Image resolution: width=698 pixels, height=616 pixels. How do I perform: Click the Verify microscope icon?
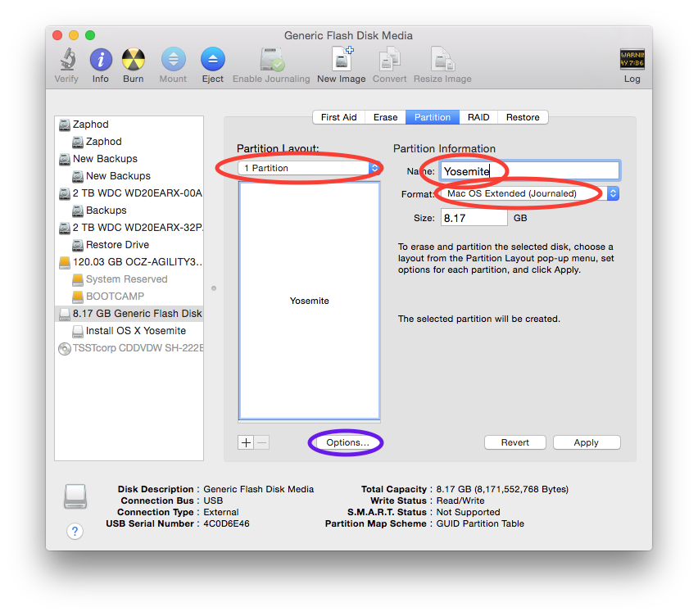click(x=67, y=59)
